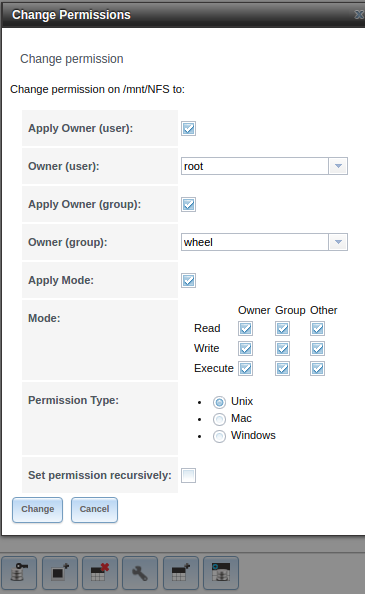Image resolution: width=365 pixels, height=594 pixels.
Task: Click the Change button
Action: tap(37, 510)
